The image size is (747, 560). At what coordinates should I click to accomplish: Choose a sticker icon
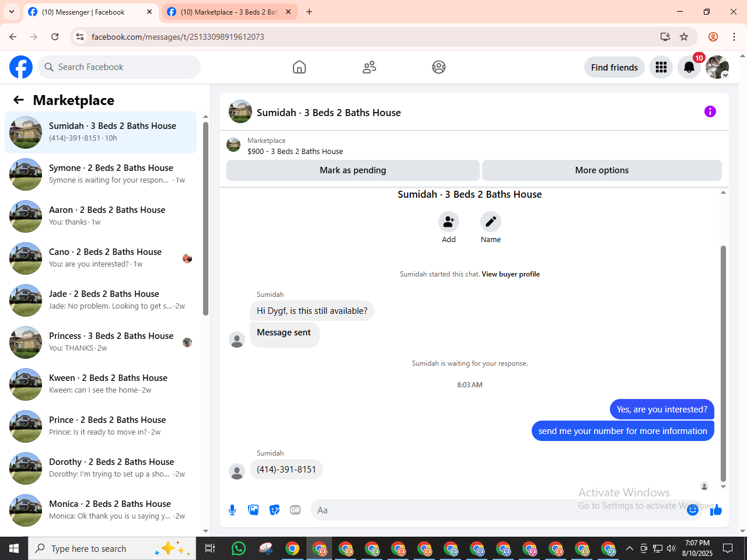(274, 510)
